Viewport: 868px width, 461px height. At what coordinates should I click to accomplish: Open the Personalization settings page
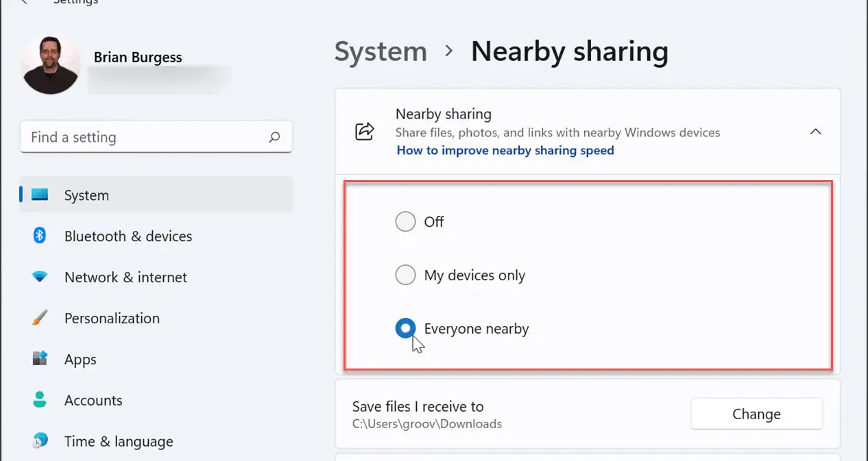(112, 319)
